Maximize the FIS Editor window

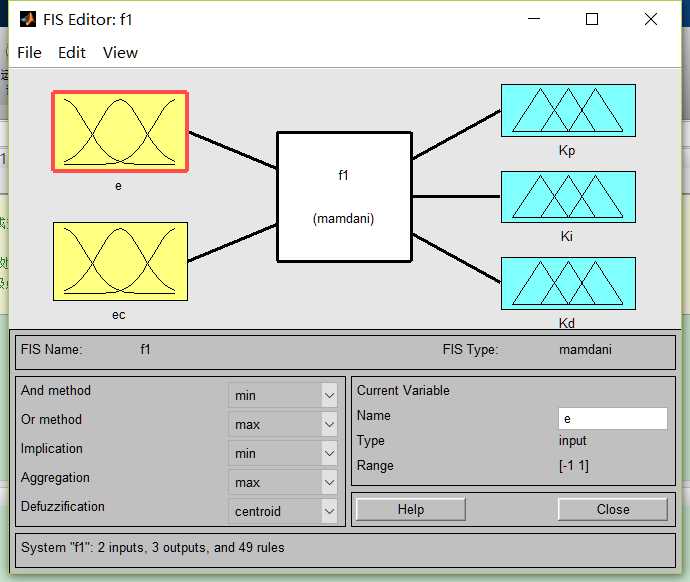coord(592,19)
